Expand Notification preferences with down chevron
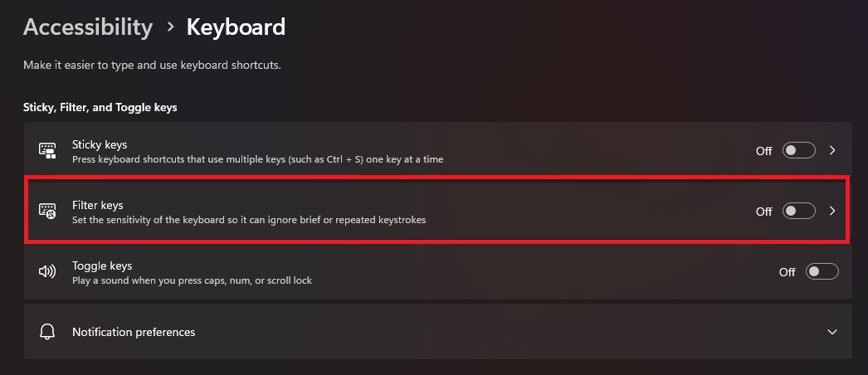 coord(832,332)
